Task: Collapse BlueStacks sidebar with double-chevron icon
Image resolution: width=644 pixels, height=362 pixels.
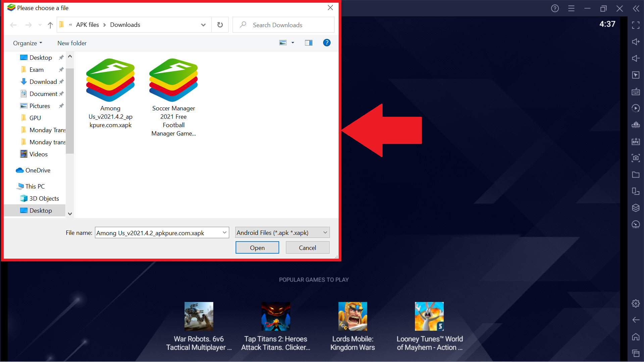Action: pos(636,8)
